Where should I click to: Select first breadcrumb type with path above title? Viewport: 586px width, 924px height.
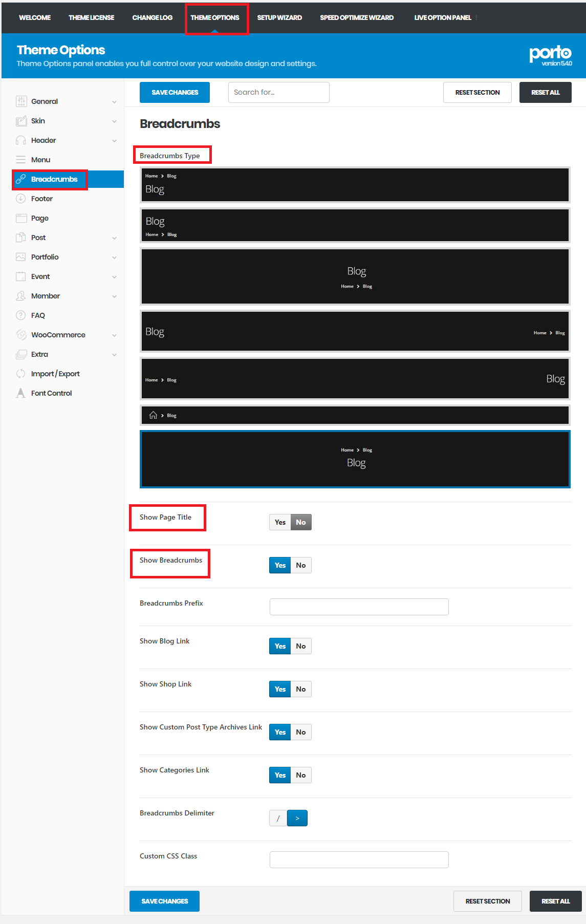click(x=355, y=184)
